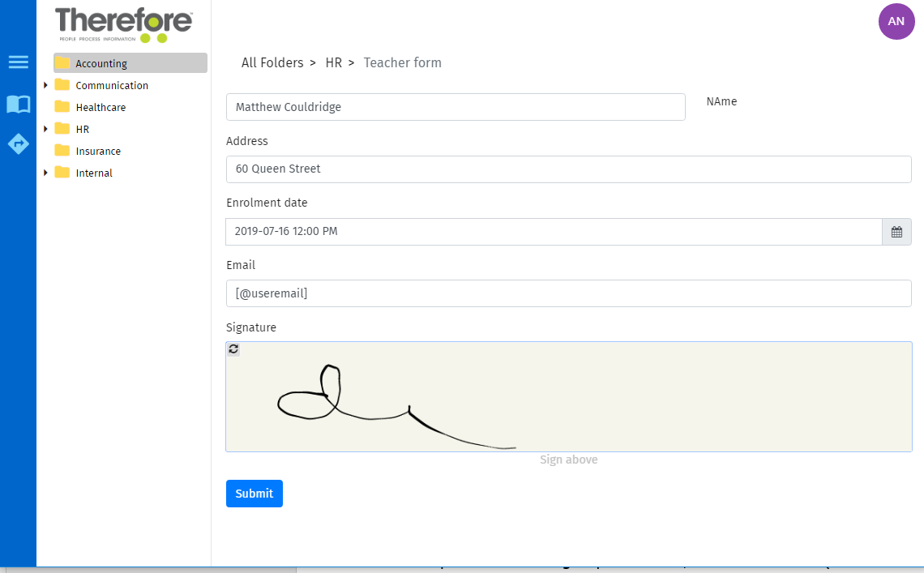Expand the HR folder tree arrow
Screen dimensions: 924x573
point(45,129)
